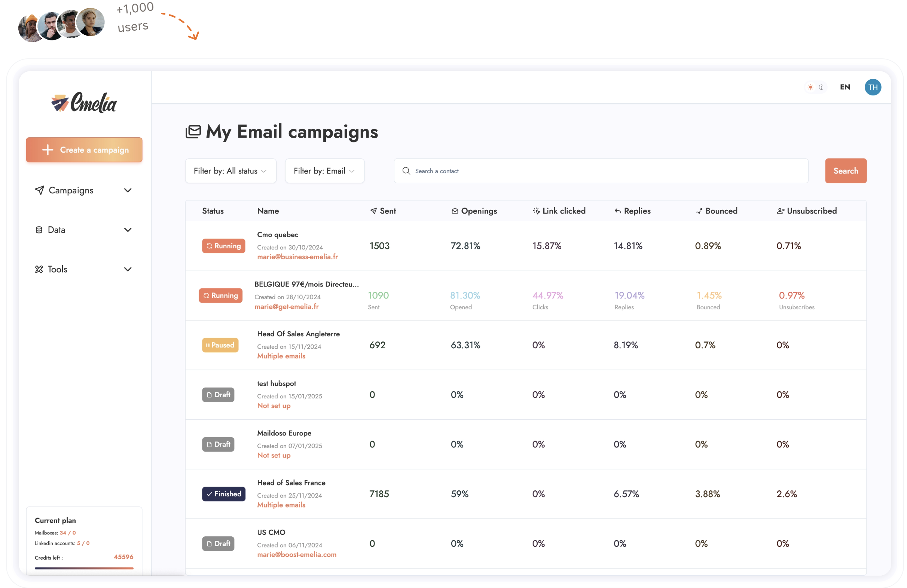Screen dimensions: 907x588
Task: Click the user avatars group at top
Action: 61,24
